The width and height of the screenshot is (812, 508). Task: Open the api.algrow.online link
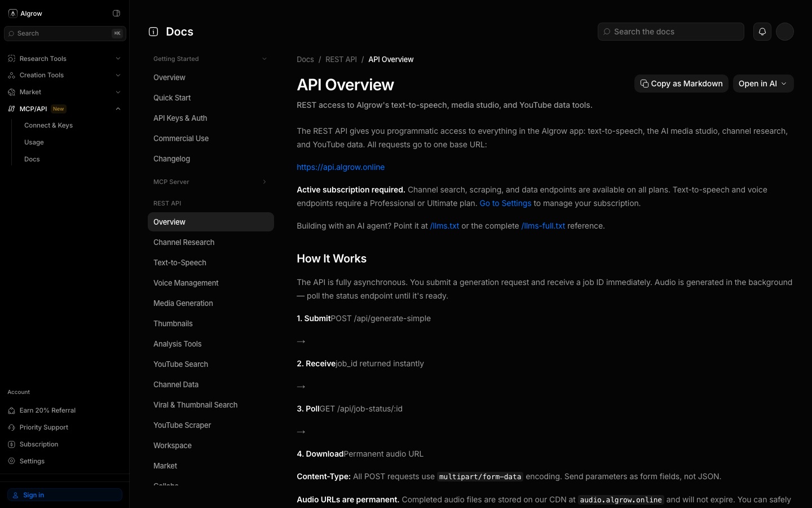tap(341, 167)
